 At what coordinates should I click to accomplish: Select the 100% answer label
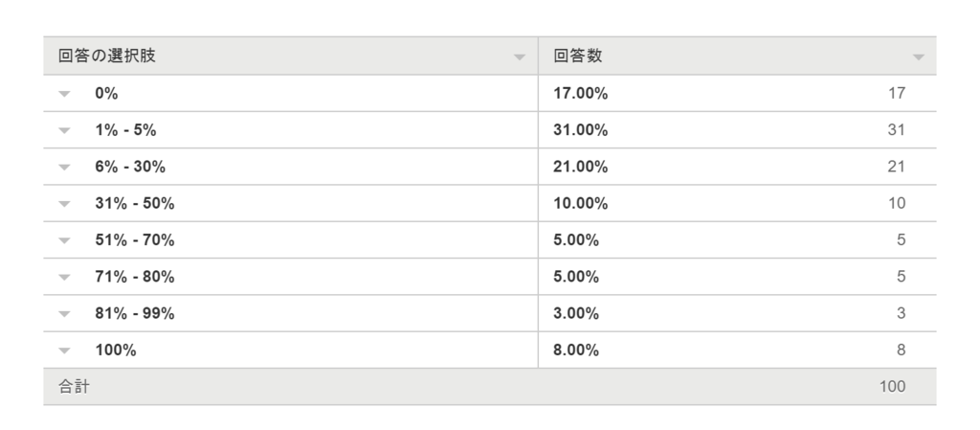(x=116, y=350)
